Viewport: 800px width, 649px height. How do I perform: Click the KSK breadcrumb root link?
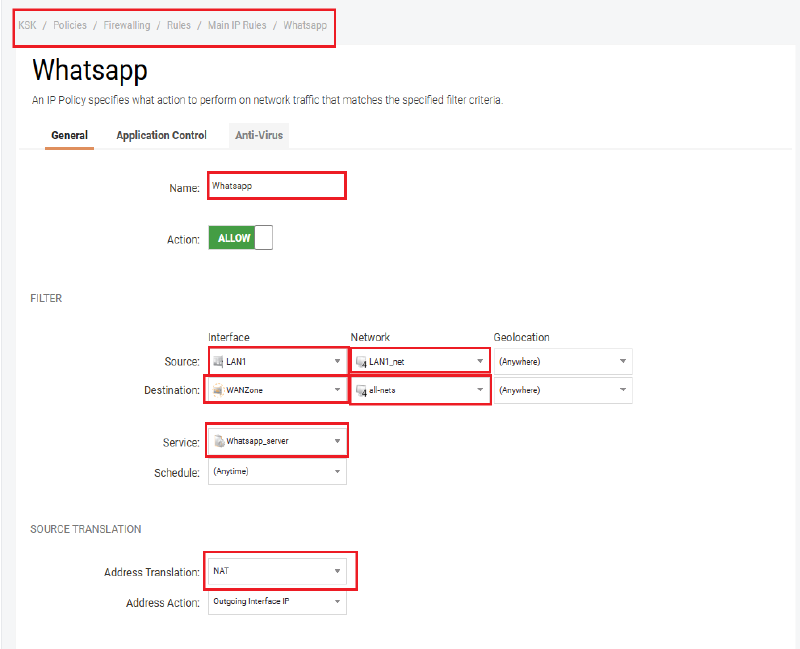click(27, 25)
